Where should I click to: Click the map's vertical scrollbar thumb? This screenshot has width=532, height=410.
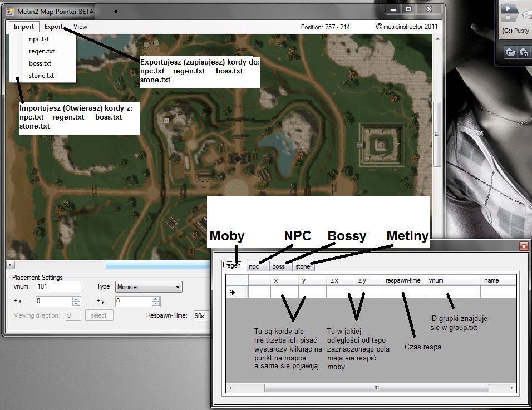click(437, 134)
